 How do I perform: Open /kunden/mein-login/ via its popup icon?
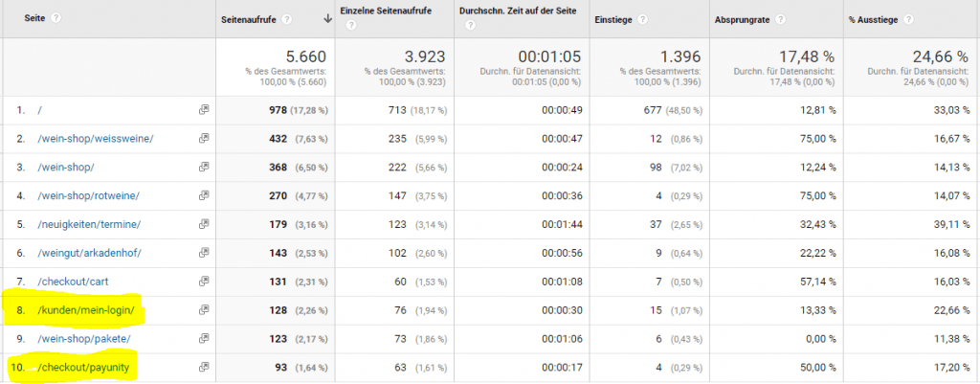click(203, 310)
